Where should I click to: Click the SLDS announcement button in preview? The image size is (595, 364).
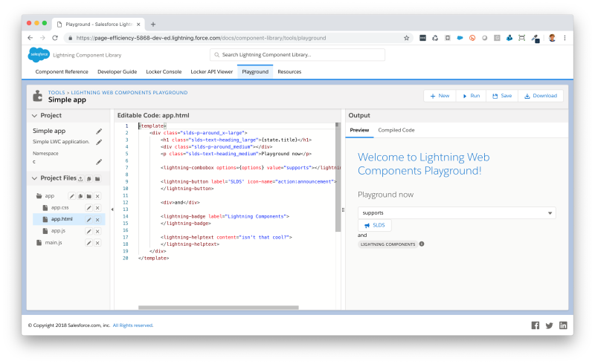point(375,225)
